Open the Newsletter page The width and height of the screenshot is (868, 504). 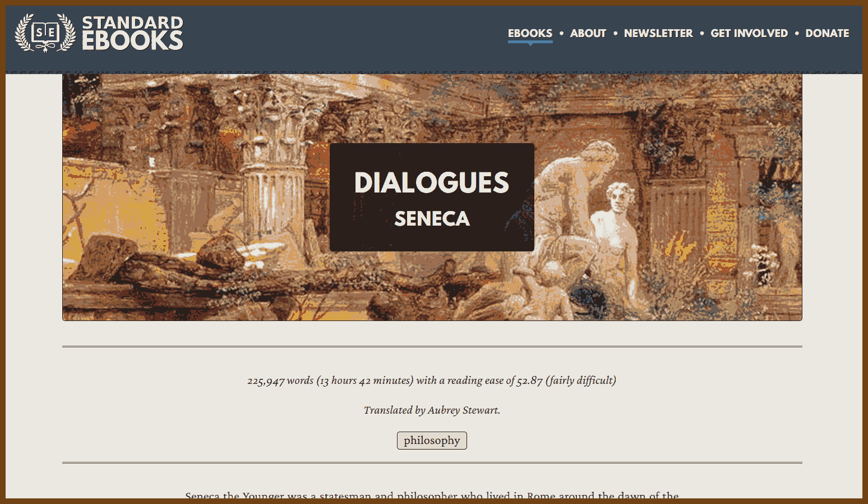pos(658,33)
